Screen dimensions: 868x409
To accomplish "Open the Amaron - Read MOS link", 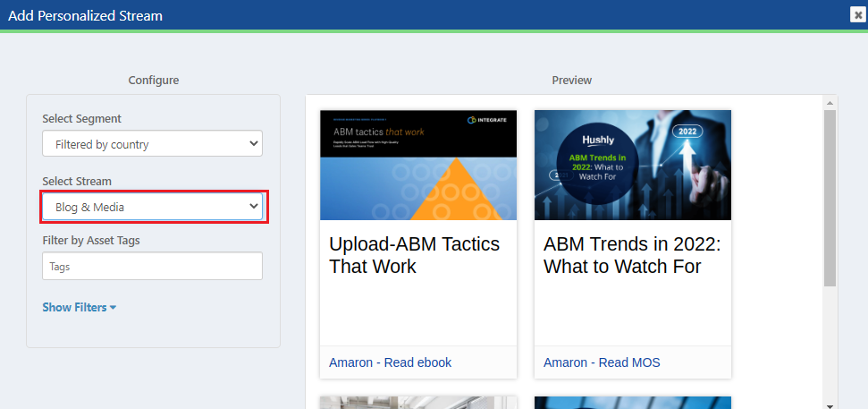I will 602,362.
